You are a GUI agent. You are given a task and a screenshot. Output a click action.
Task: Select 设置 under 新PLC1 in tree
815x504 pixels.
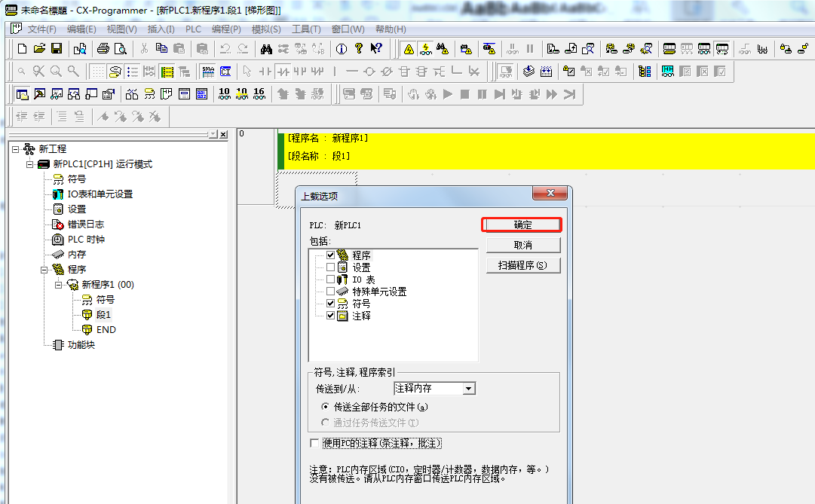coord(76,209)
